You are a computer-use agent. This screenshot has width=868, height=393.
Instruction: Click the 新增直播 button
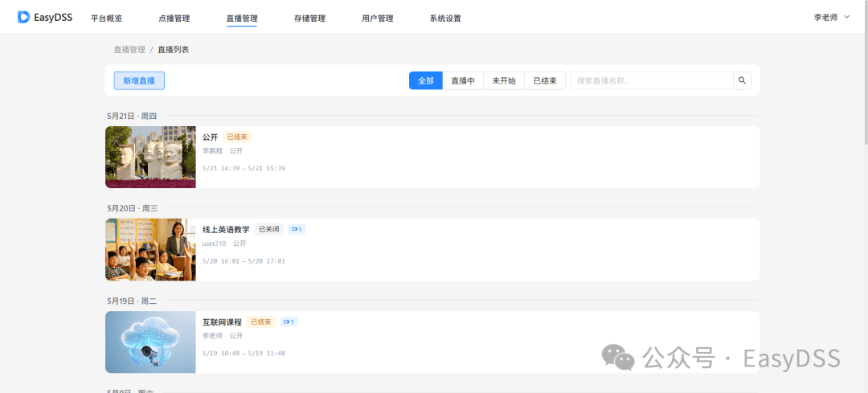tap(139, 81)
